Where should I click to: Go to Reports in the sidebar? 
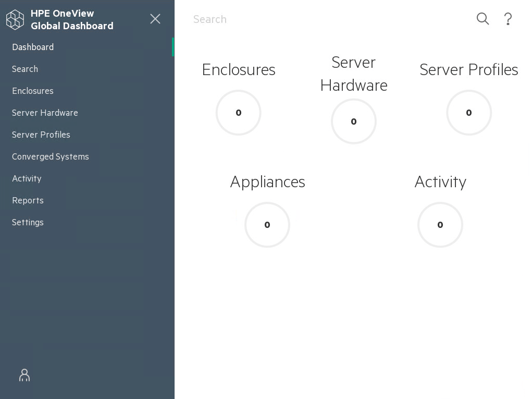pyautogui.click(x=28, y=200)
